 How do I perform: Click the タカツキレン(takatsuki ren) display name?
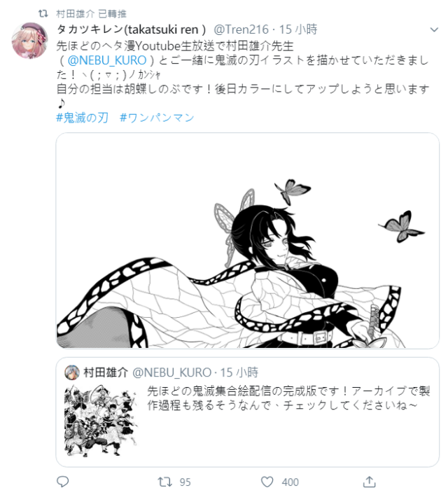pyautogui.click(x=131, y=29)
